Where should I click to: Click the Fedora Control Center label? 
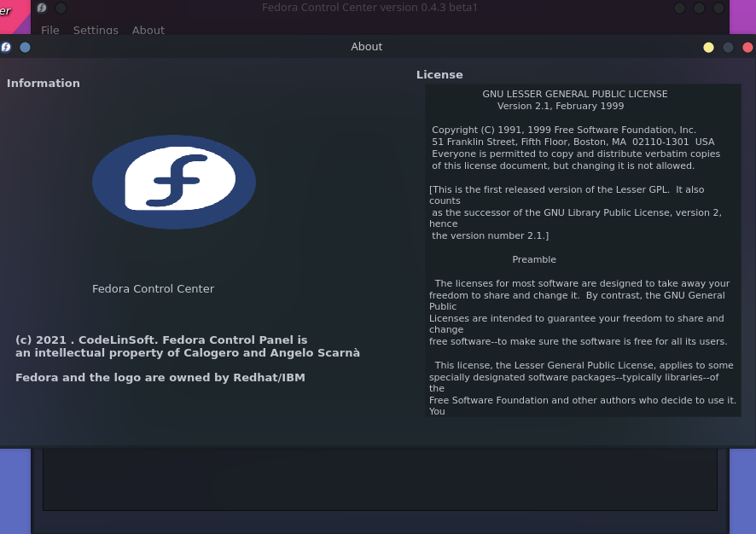click(153, 288)
